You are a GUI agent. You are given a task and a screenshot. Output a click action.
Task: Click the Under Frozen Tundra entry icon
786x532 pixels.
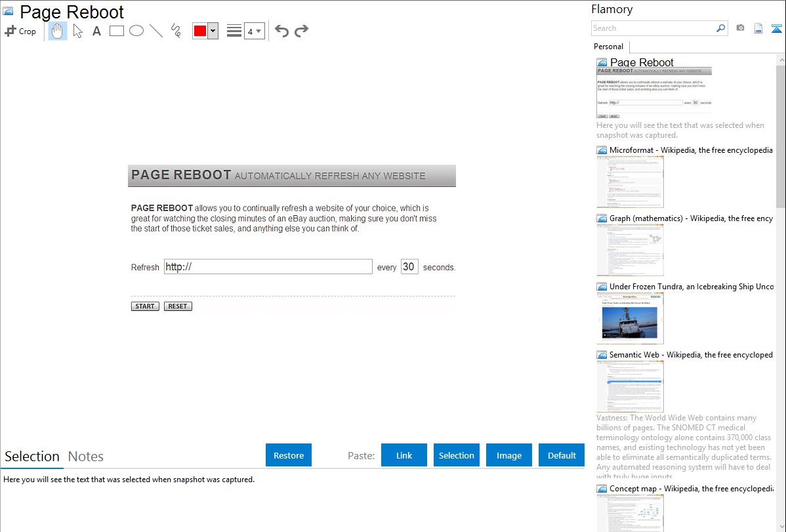(x=602, y=286)
